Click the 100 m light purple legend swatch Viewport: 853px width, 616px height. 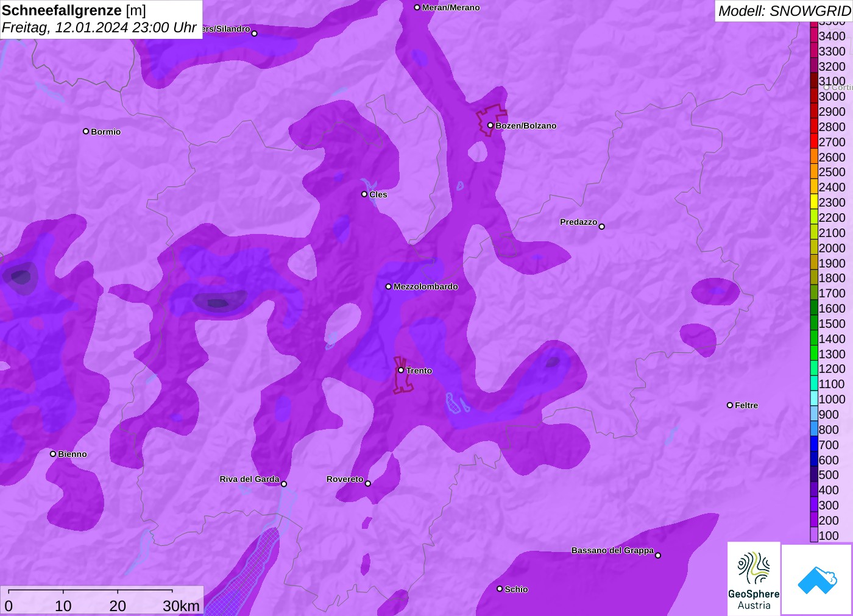(x=814, y=535)
